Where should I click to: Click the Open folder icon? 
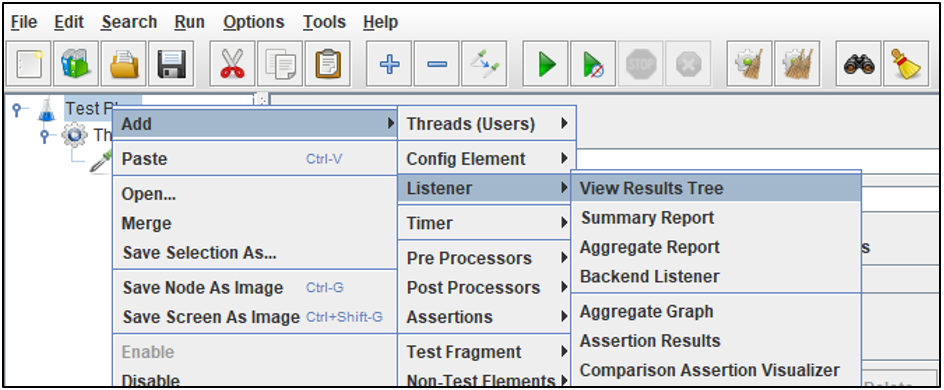pyautogui.click(x=124, y=64)
